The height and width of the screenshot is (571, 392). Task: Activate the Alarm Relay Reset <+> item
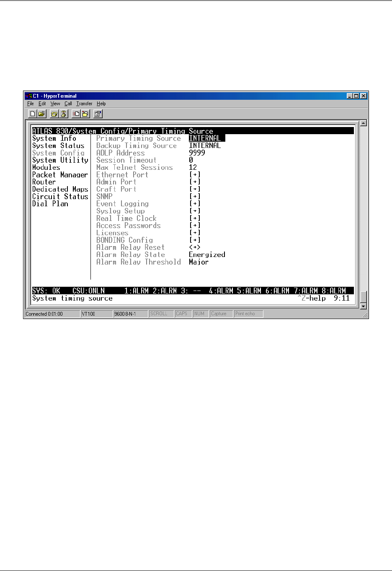(x=195, y=247)
